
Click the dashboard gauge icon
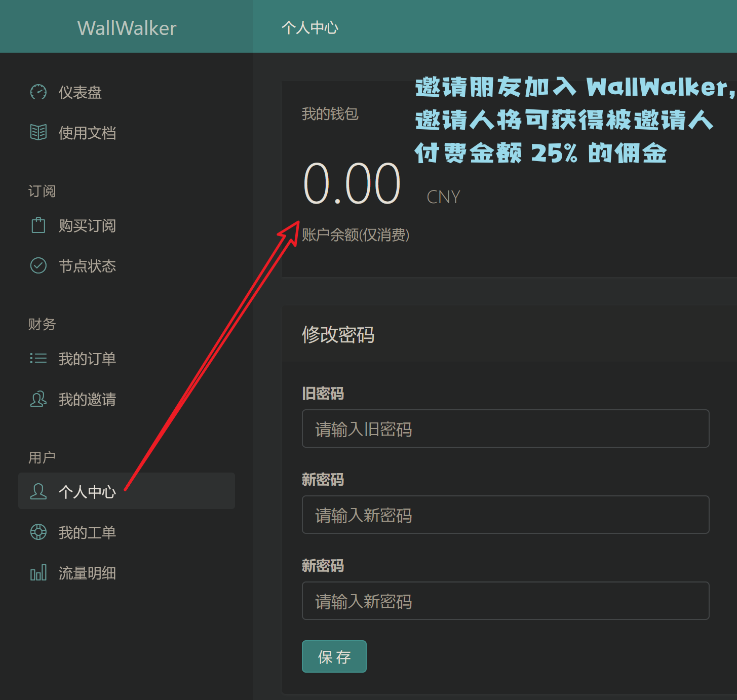pyautogui.click(x=38, y=92)
